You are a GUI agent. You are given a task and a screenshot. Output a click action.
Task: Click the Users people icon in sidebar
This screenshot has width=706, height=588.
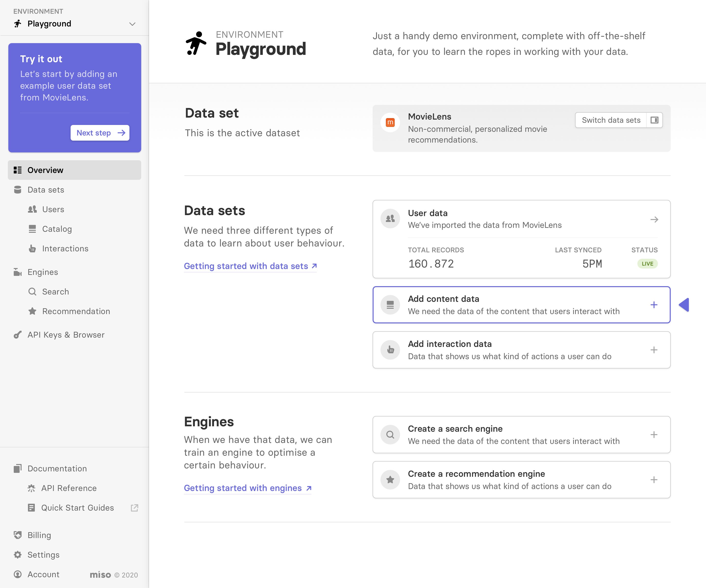pos(32,209)
